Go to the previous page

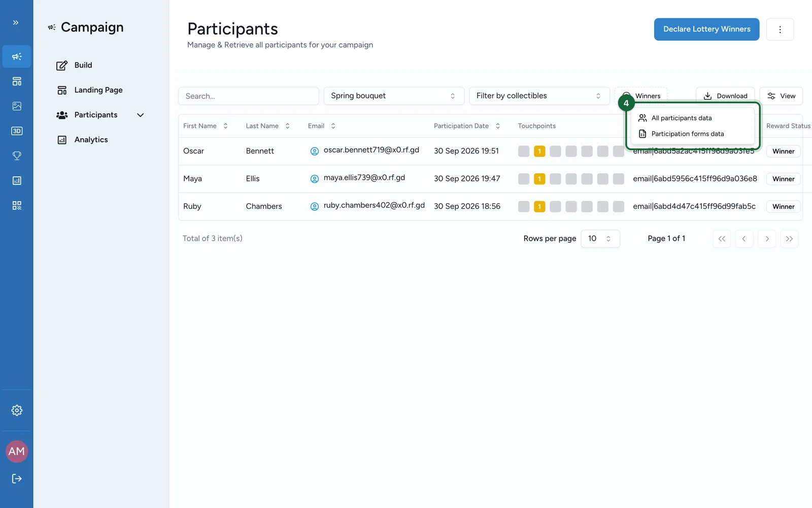pyautogui.click(x=744, y=239)
